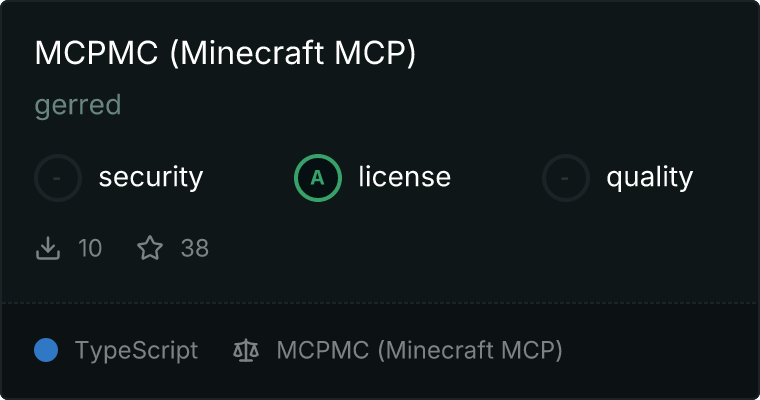
Task: Click the dash inside the security circle
Action: 57,178
